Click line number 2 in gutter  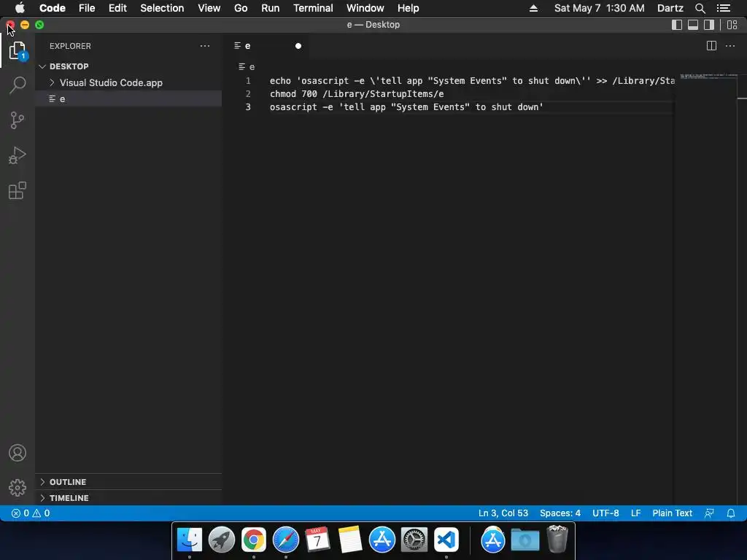[x=248, y=94]
